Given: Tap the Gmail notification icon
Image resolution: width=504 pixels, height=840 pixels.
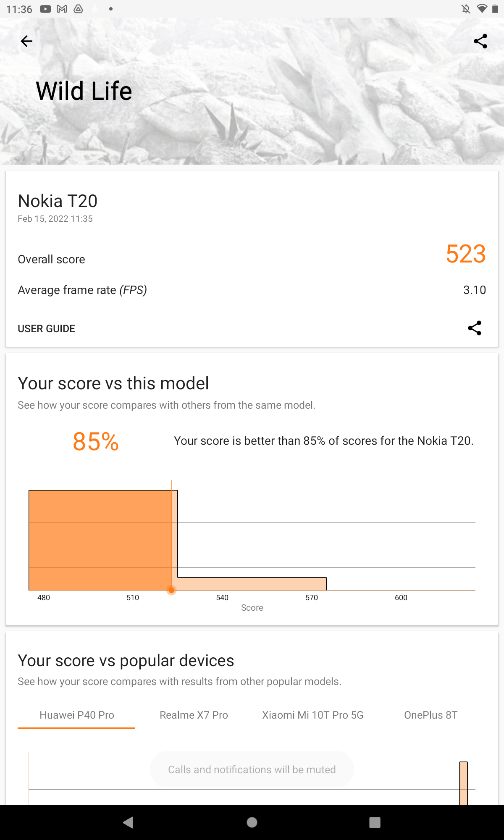Looking at the screenshot, I should click(x=62, y=9).
